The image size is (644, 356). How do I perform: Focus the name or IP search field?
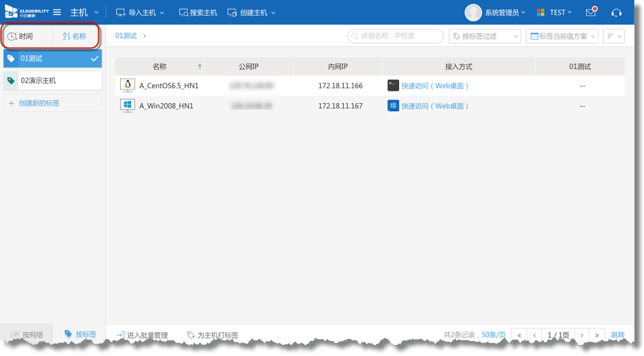click(x=396, y=36)
